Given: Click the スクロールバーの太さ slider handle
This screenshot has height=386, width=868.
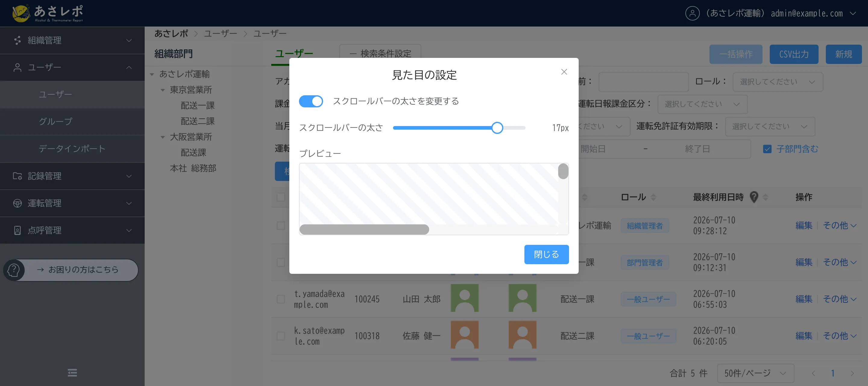Looking at the screenshot, I should [x=497, y=128].
